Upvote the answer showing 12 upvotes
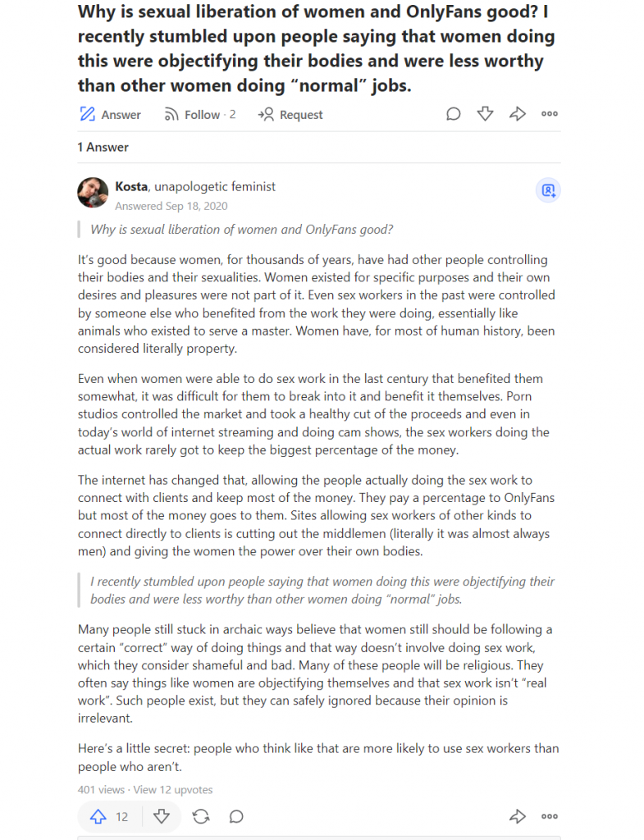 tap(109, 816)
